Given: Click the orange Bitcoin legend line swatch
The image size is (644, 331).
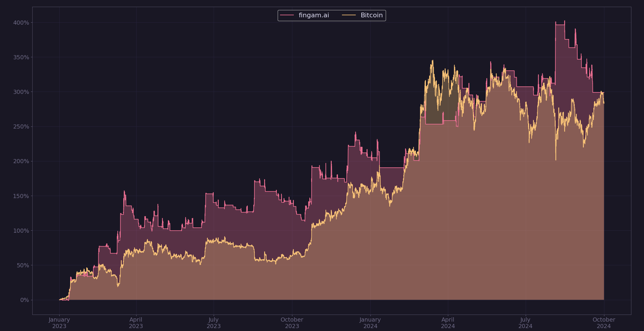Looking at the screenshot, I should click(349, 15).
